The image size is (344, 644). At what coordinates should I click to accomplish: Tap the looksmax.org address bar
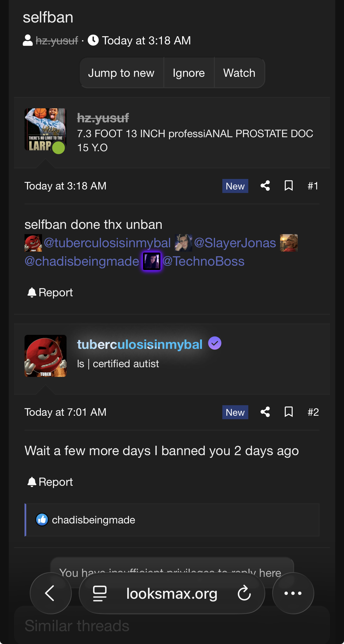point(172,593)
